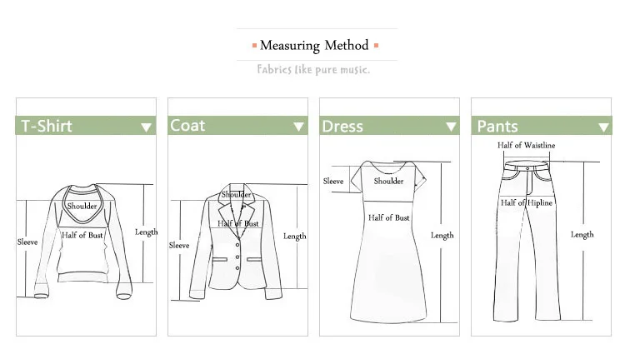This screenshot has height=364, width=625.
Task: Click the pants illustration
Action: (x=527, y=241)
